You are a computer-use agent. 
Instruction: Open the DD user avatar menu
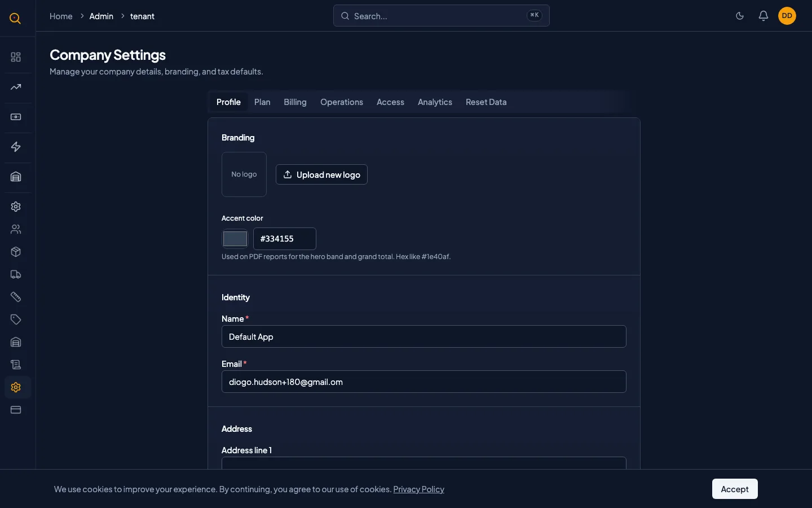tap(787, 16)
